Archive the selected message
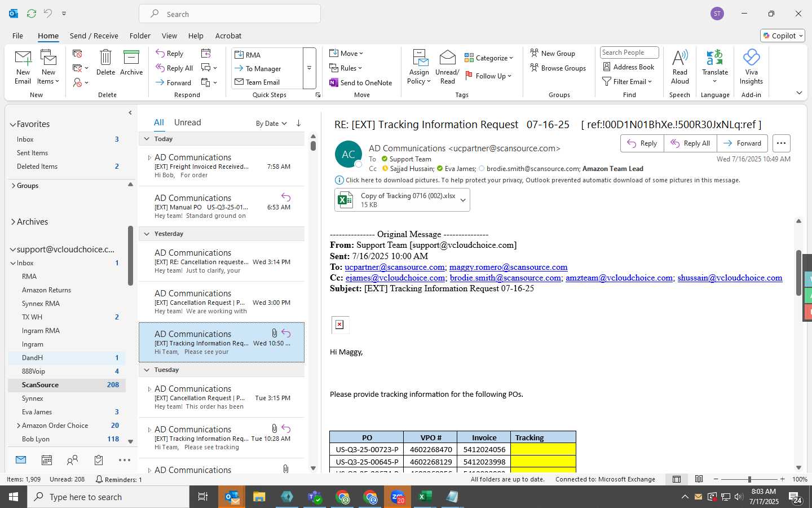The image size is (812, 508). tap(131, 63)
